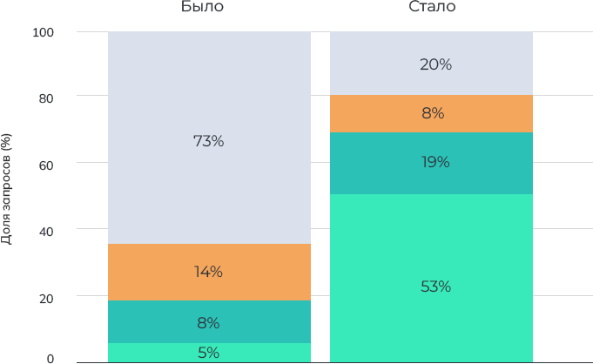This screenshot has height=364, width=593.
Task: Click the Стало column header label
Action: (x=432, y=6)
